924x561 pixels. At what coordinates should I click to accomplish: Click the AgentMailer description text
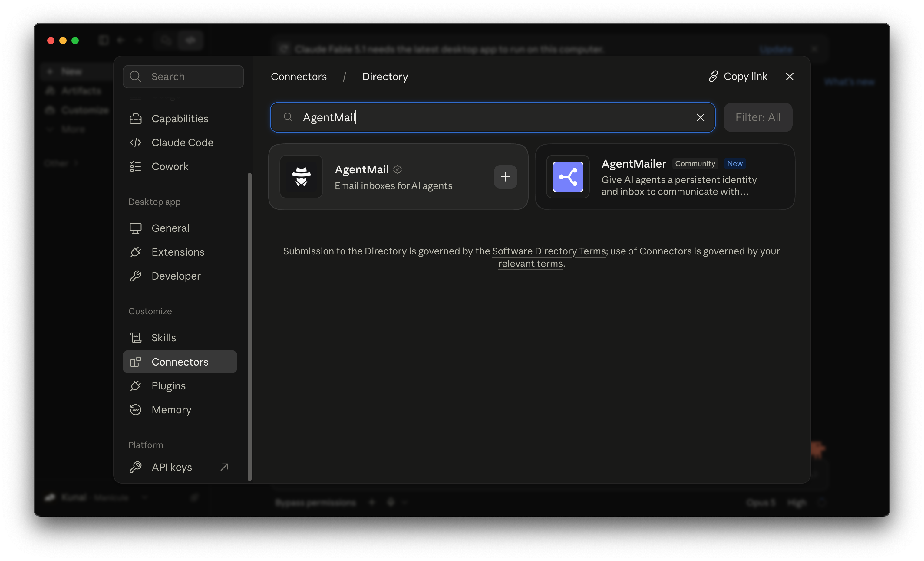(x=679, y=185)
